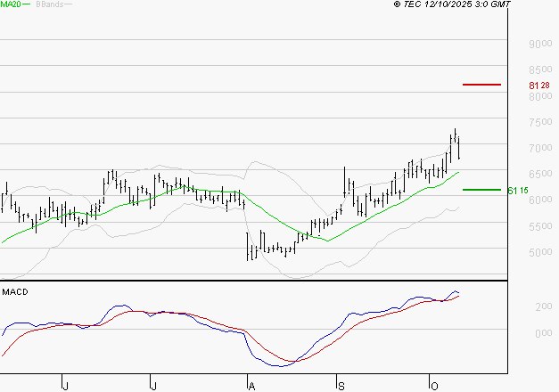Viewport: 559px width, 392px height.
Task: Click the 000 MACD axis label
Action: [x=544, y=333]
